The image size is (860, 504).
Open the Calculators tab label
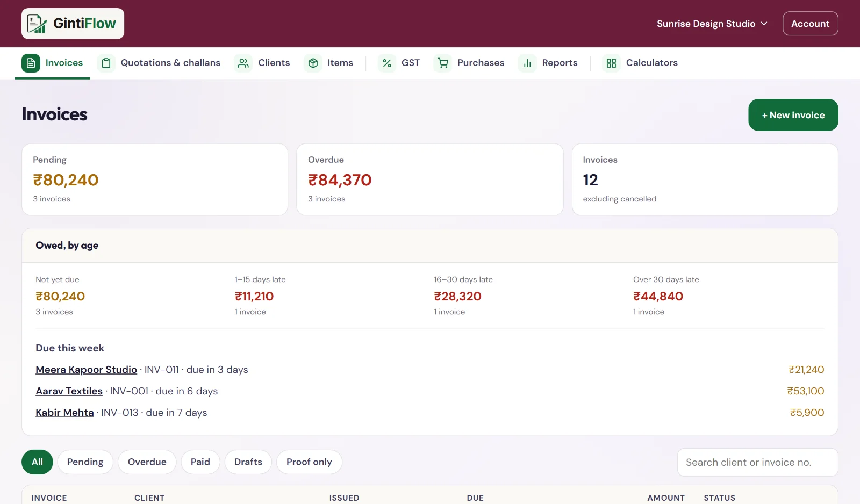[x=651, y=63]
